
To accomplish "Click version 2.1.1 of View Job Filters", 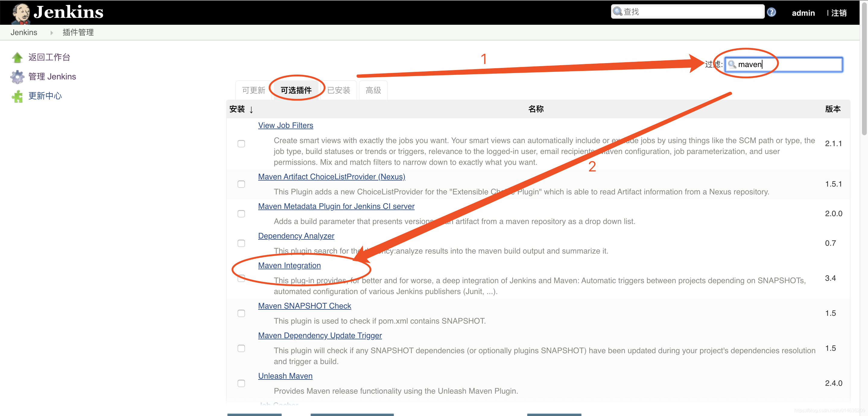I will click(x=833, y=144).
